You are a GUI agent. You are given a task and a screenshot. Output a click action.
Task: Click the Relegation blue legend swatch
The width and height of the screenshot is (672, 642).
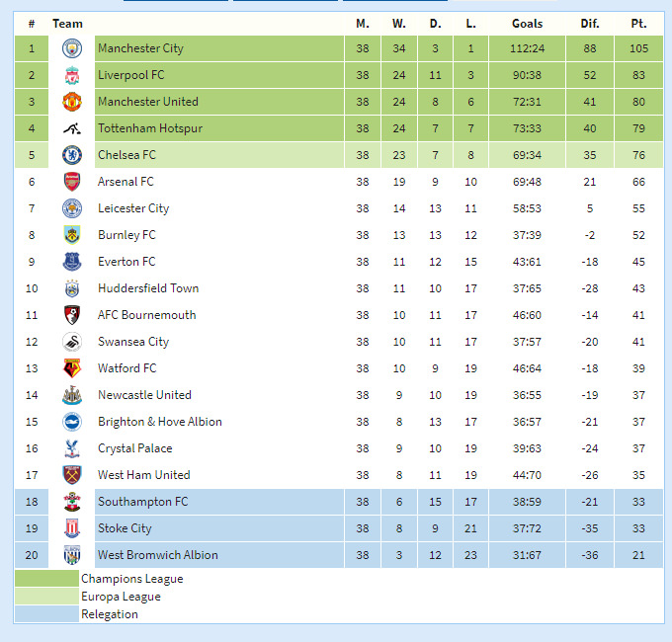tap(46, 613)
